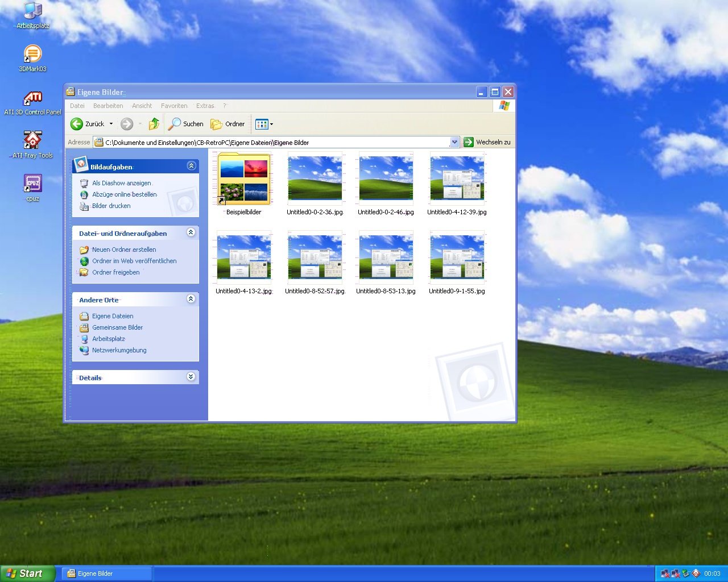Select the ATI Tray Tools desktop icon

32,145
